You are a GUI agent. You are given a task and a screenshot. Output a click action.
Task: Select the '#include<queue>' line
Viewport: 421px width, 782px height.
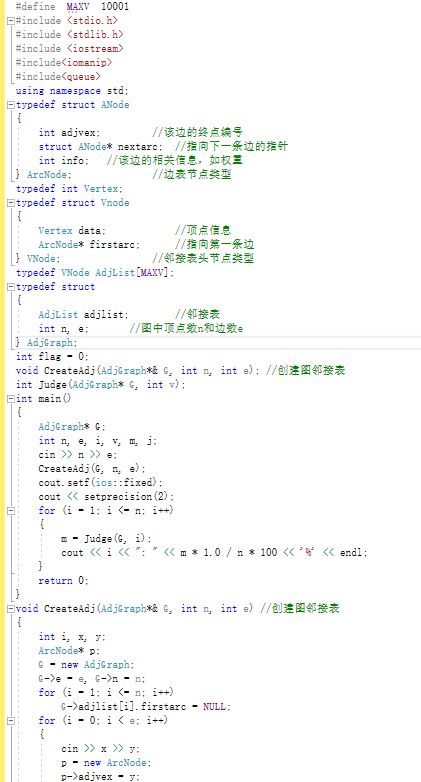(58, 77)
